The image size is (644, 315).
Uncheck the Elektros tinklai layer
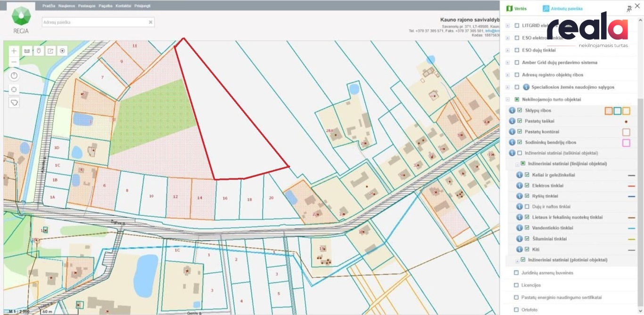[527, 186]
